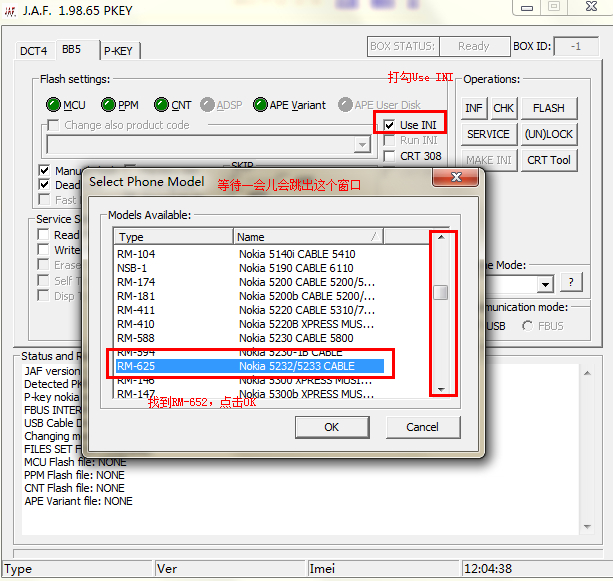Click the INF operation button
The height and width of the screenshot is (581, 613).
coord(474,108)
